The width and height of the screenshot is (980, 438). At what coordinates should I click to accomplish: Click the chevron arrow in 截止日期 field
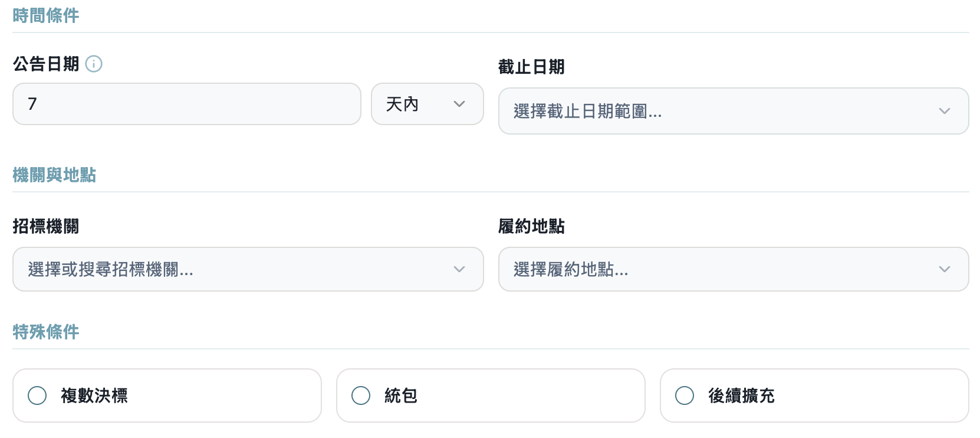click(x=944, y=111)
